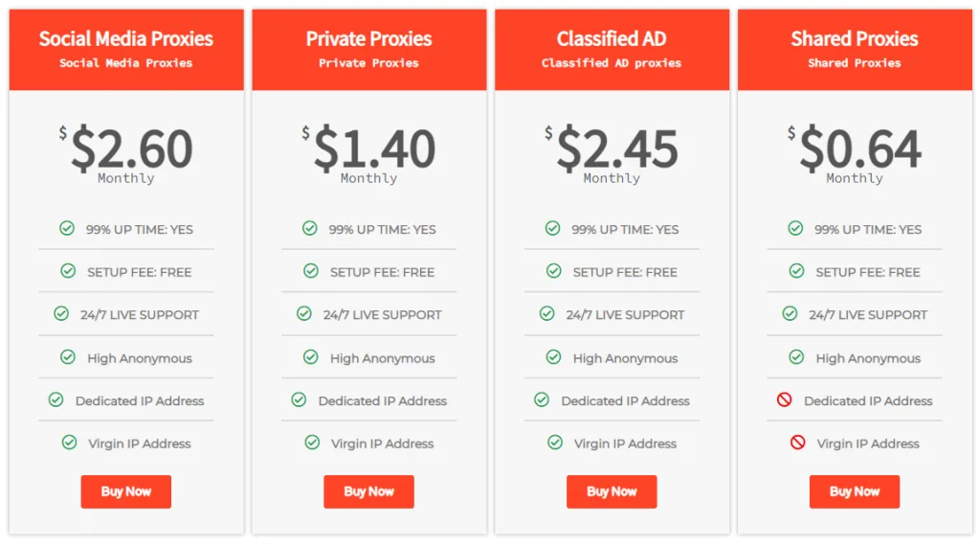Click checkmark beside Social Media Virgin IP Address
The height and width of the screenshot is (546, 980).
pos(69,443)
